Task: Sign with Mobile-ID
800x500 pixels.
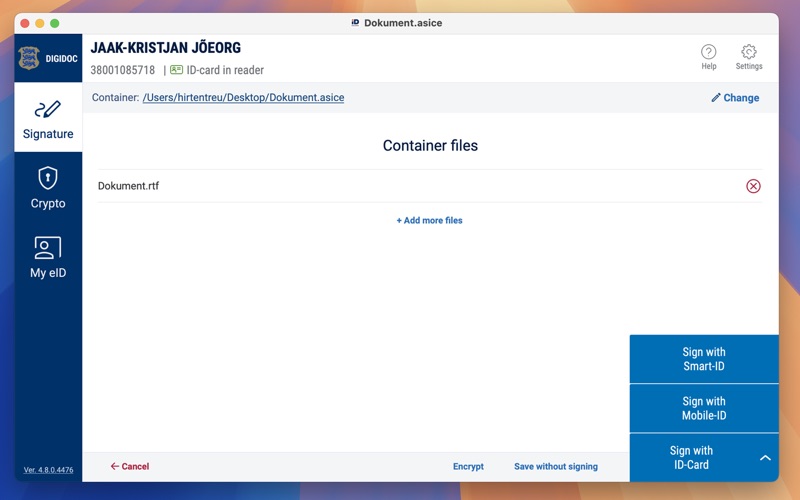Action: click(704, 408)
